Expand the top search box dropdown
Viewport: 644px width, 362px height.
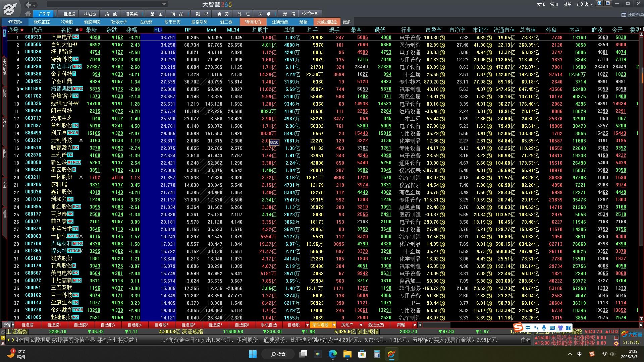tap(164, 4)
